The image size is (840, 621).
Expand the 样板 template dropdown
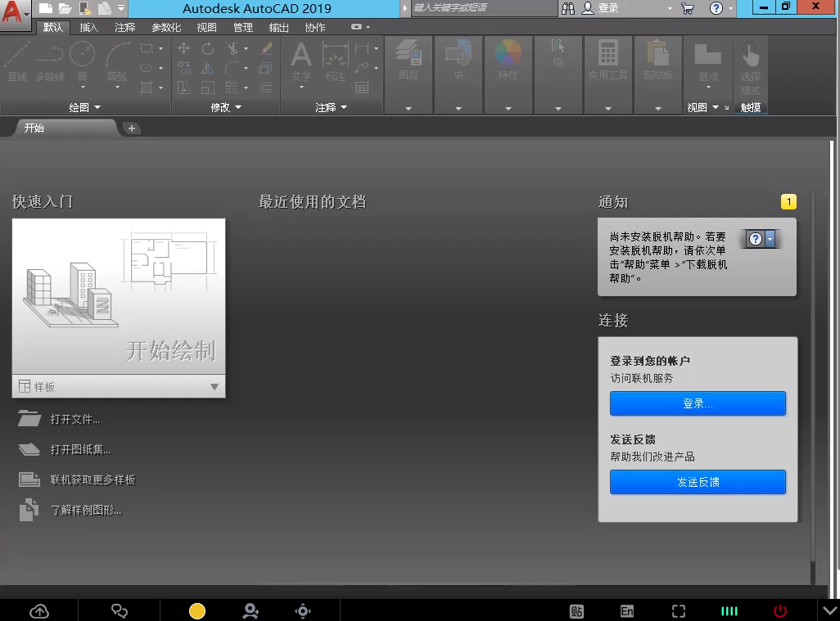[215, 386]
